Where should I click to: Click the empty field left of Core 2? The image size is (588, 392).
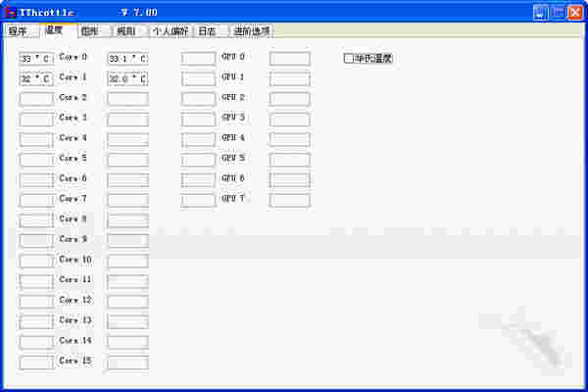coord(36,99)
